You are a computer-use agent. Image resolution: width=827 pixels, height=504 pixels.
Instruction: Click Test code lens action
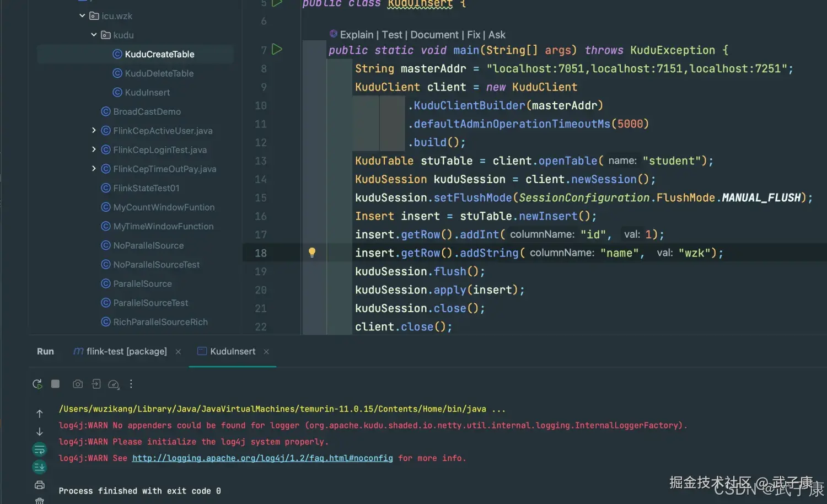coord(392,35)
